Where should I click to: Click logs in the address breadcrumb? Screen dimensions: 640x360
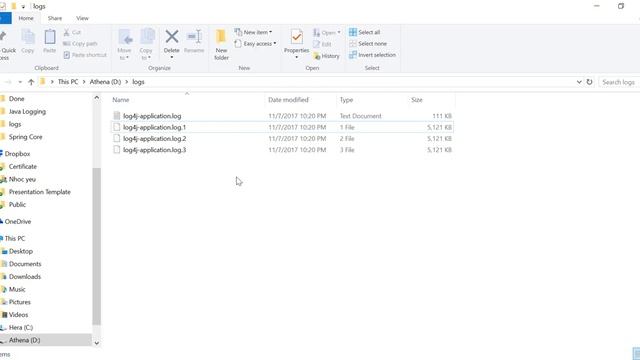pyautogui.click(x=138, y=82)
